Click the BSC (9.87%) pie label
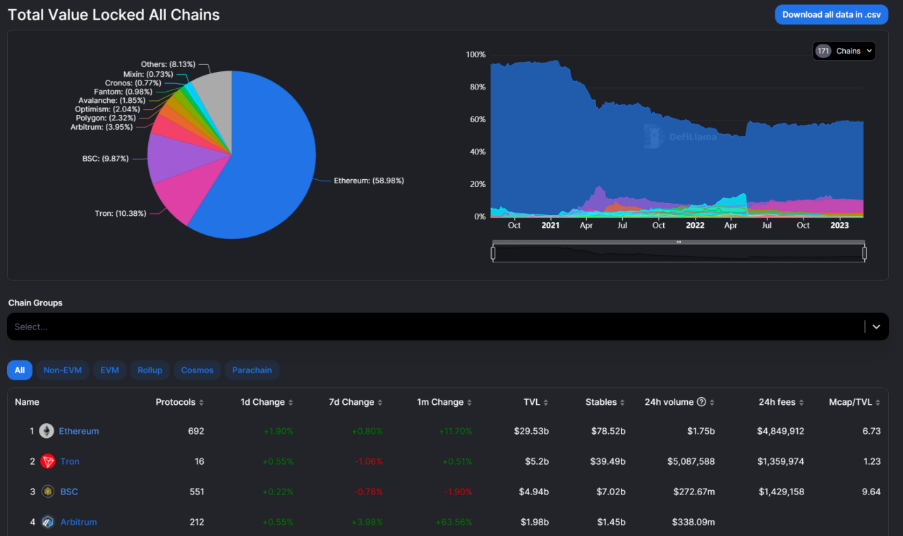 click(105, 159)
